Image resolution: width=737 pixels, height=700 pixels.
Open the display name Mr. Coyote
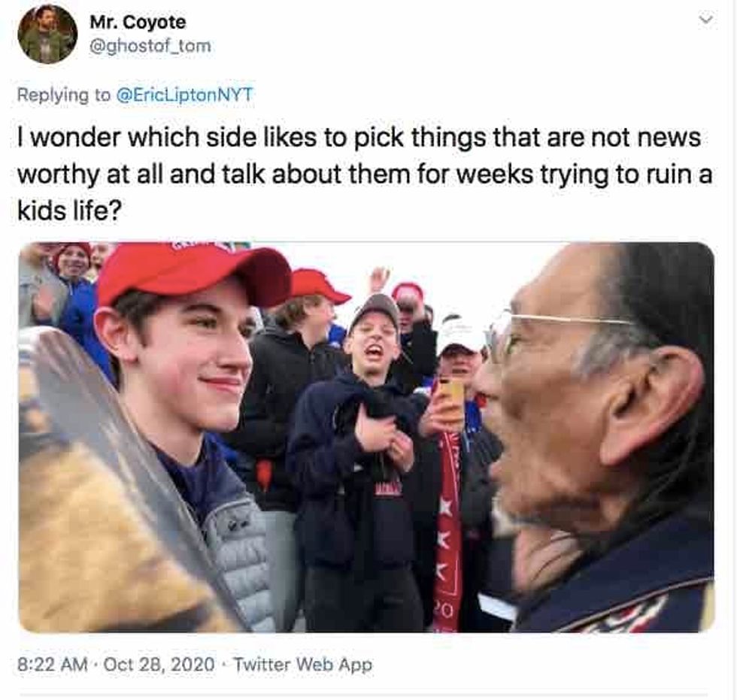(138, 22)
